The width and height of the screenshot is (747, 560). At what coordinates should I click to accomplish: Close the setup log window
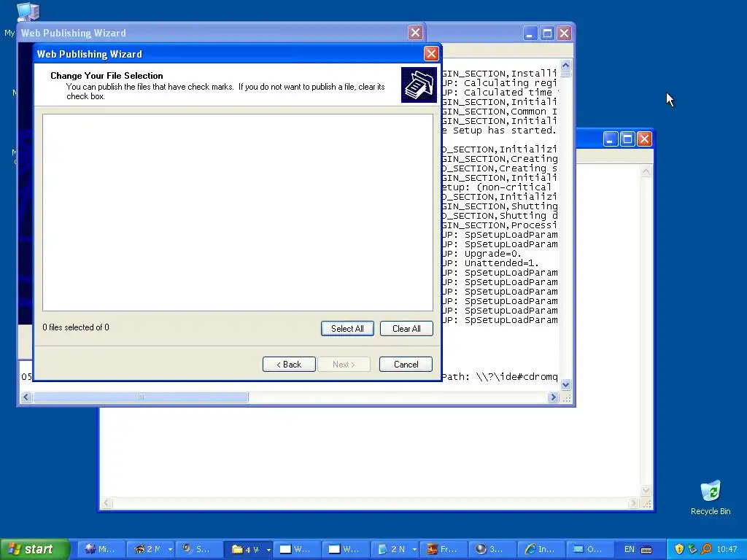pyautogui.click(x=564, y=34)
